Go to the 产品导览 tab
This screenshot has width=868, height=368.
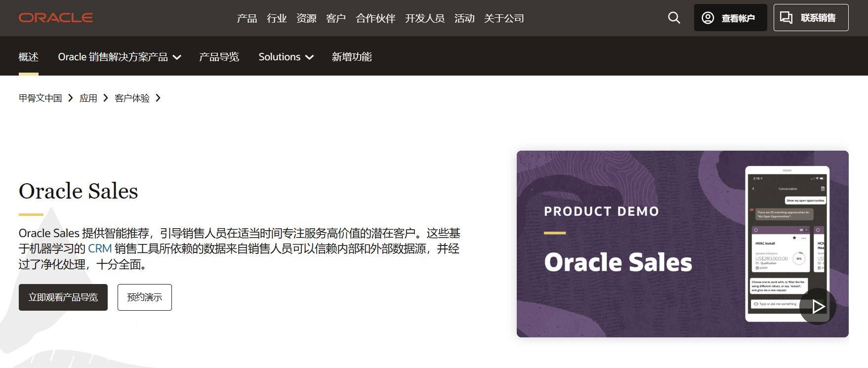219,57
